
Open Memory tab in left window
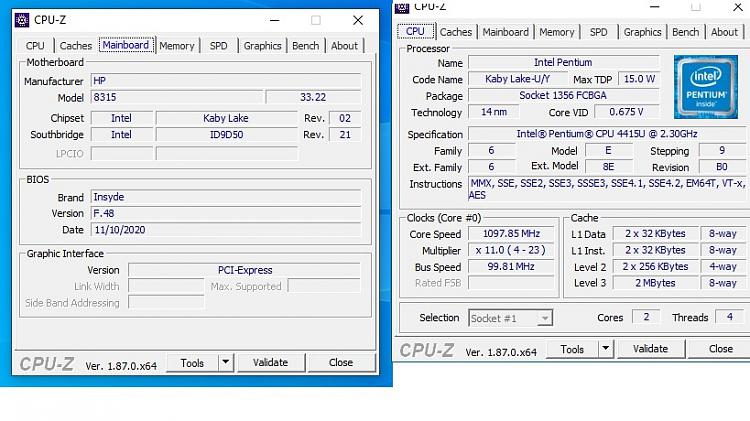click(176, 46)
